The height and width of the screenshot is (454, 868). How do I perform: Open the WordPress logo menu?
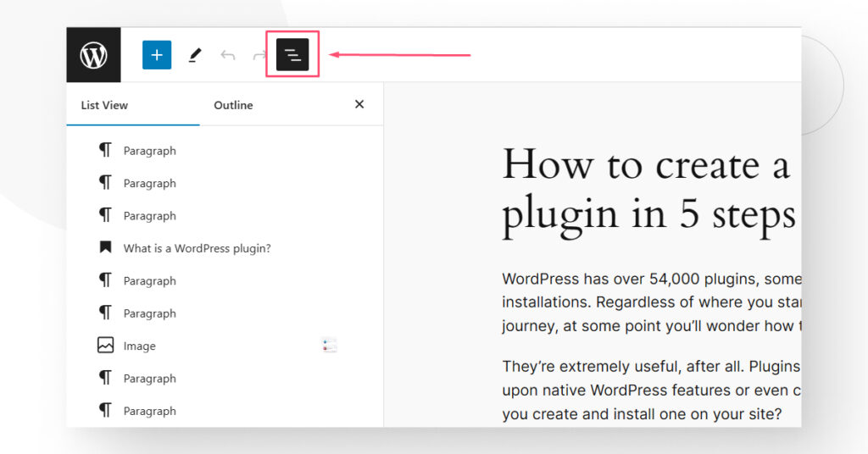(93, 55)
